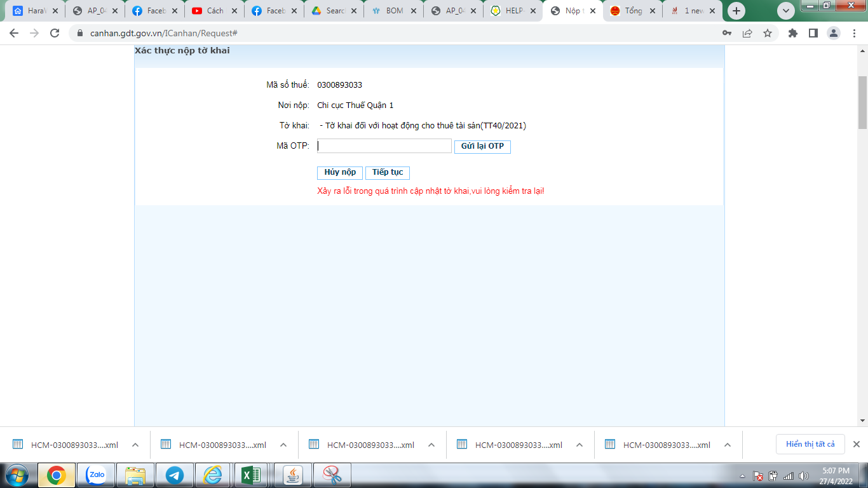This screenshot has height=488, width=868.
Task: Click the share page icon in address bar
Action: coord(747,33)
